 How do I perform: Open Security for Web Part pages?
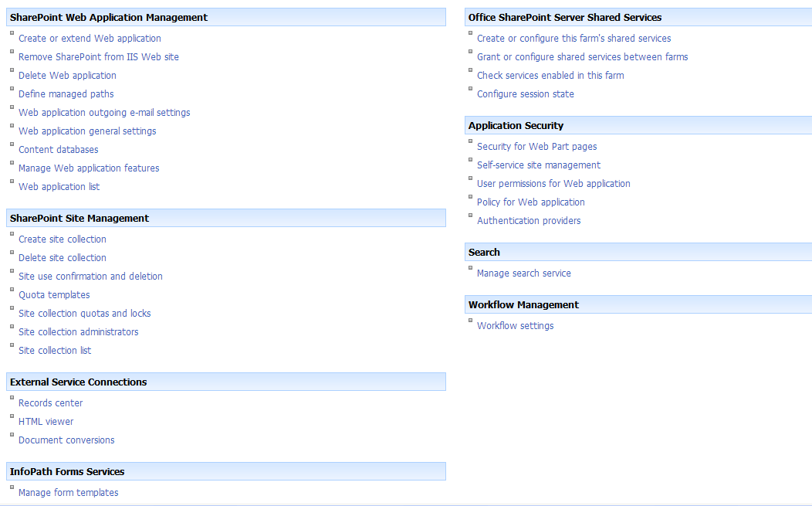pos(536,147)
